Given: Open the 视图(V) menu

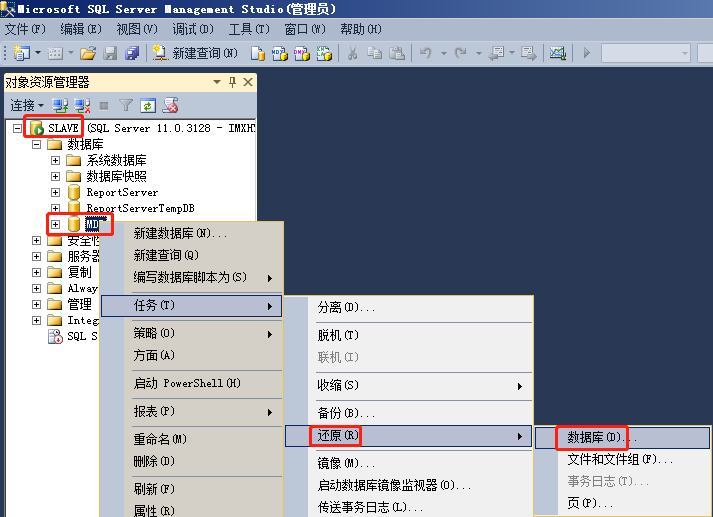Looking at the screenshot, I should [x=137, y=29].
